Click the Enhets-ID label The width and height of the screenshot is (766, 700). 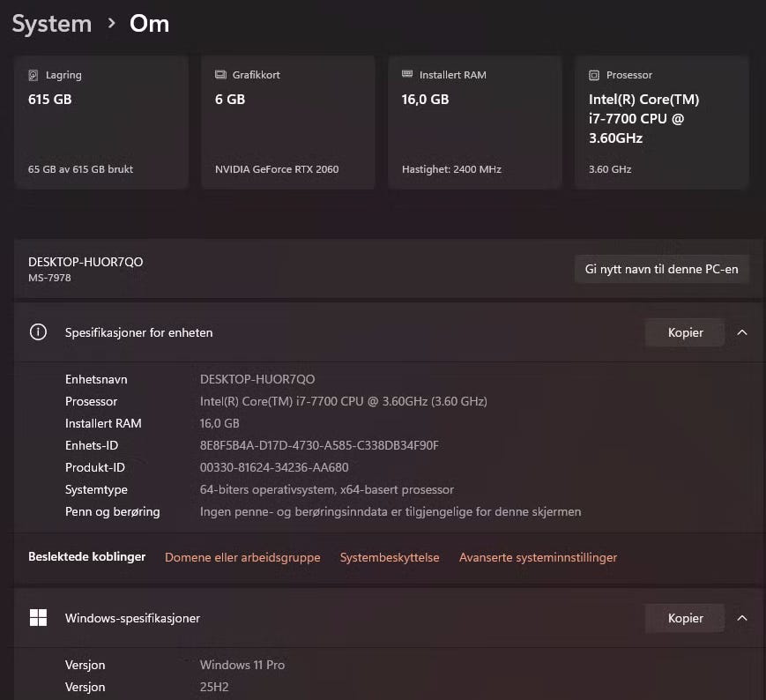(92, 445)
